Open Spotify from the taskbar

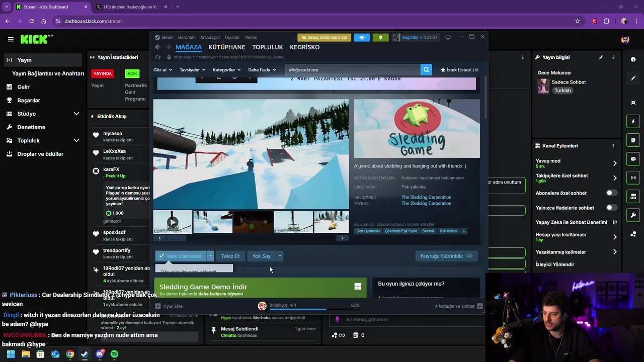click(114, 354)
